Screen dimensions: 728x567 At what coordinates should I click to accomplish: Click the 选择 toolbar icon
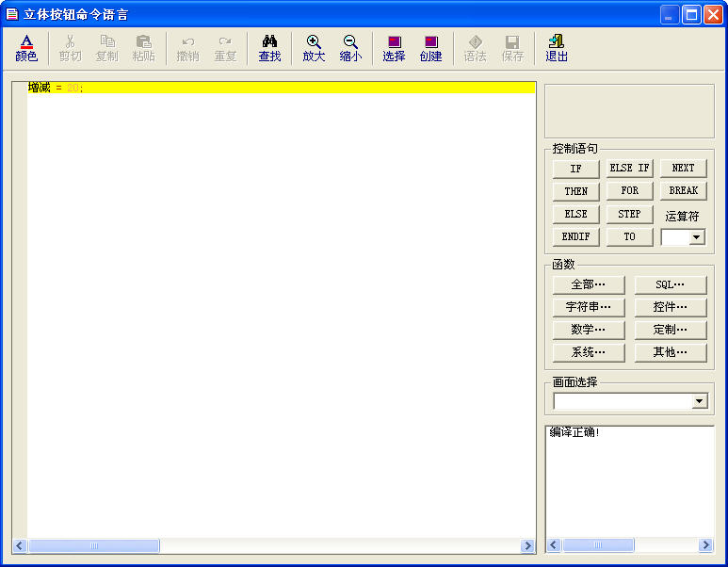pos(395,48)
